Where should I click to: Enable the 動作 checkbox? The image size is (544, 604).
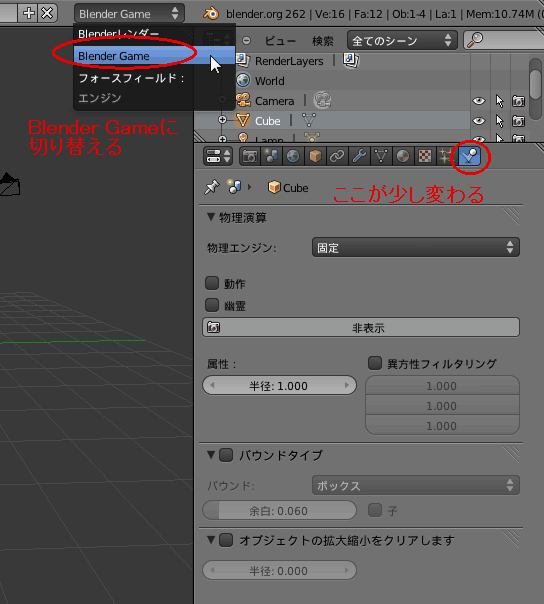(x=212, y=283)
